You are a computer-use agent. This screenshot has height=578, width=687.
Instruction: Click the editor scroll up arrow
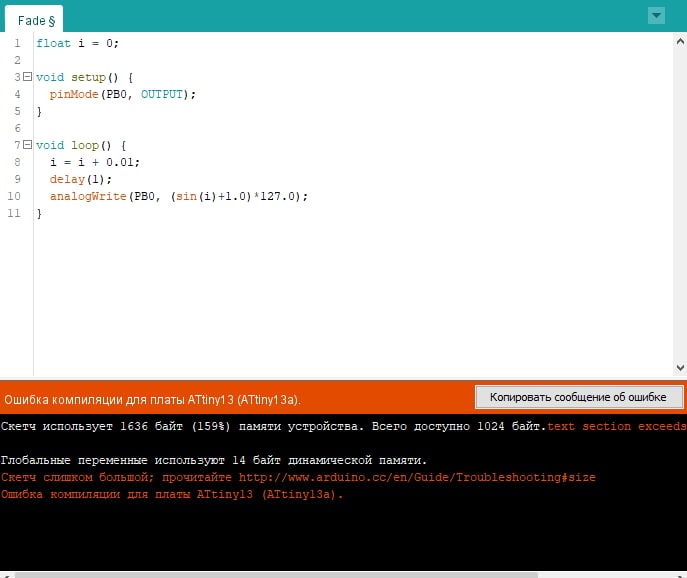tap(680, 42)
